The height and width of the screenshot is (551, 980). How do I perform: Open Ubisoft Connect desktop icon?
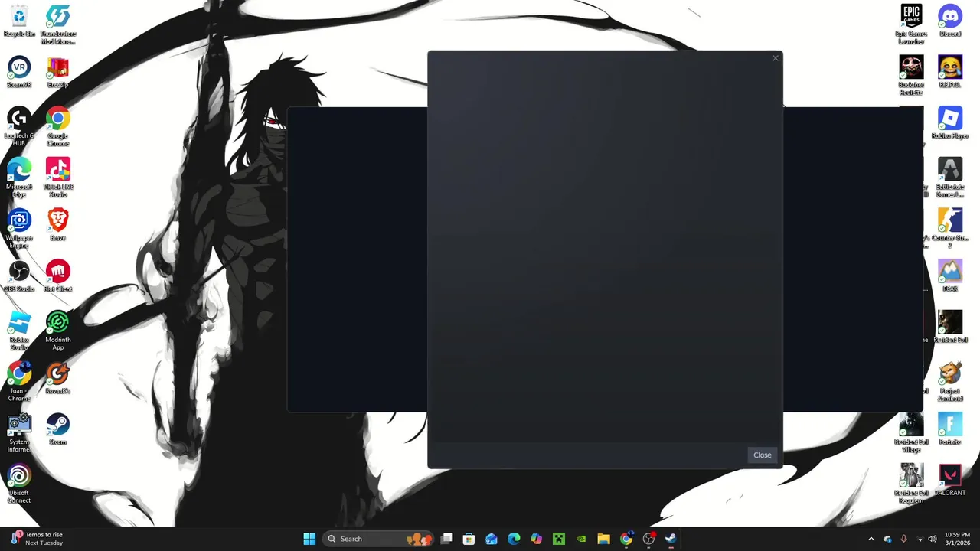click(19, 484)
